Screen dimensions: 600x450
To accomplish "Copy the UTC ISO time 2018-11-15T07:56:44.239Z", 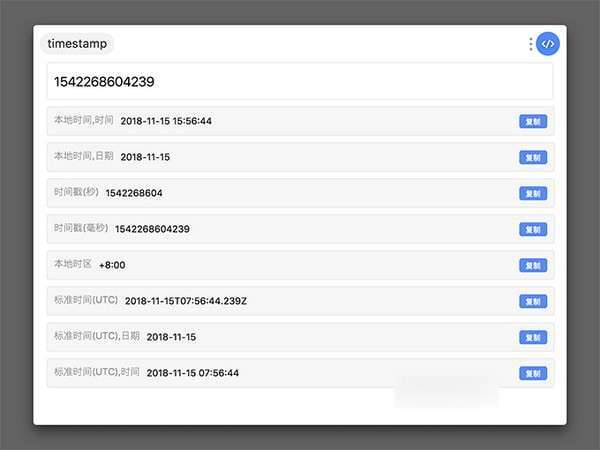I will pos(533,301).
